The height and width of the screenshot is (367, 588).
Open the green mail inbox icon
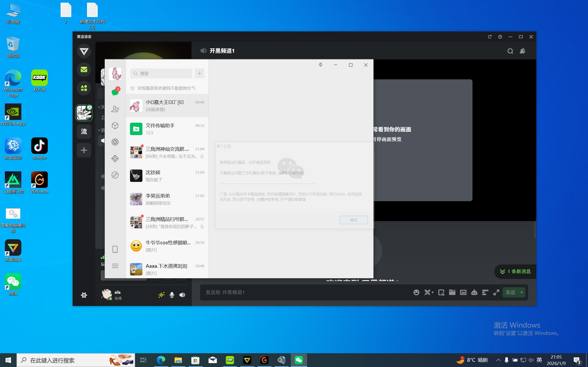point(84,70)
